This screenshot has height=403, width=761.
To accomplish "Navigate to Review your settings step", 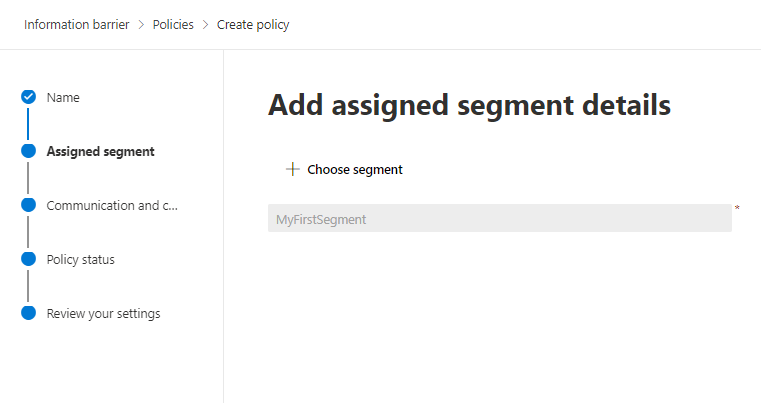I will coord(103,313).
